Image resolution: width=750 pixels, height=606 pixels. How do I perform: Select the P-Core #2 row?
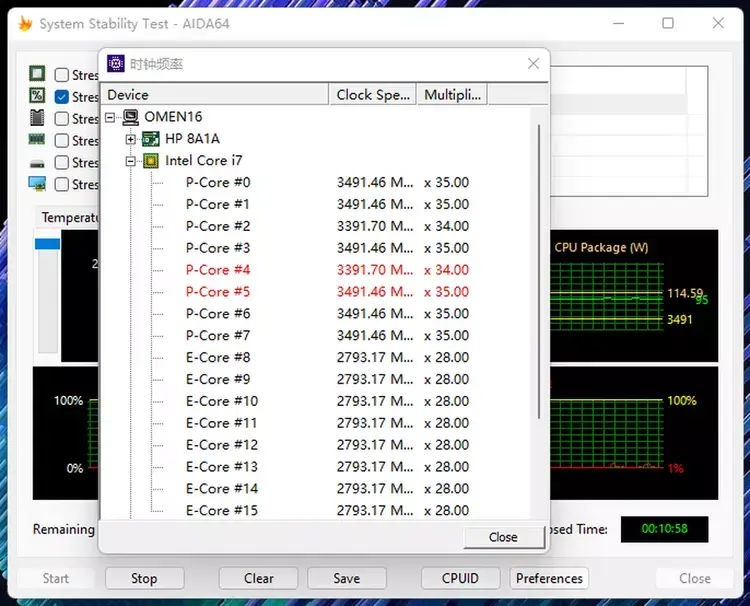coord(328,226)
